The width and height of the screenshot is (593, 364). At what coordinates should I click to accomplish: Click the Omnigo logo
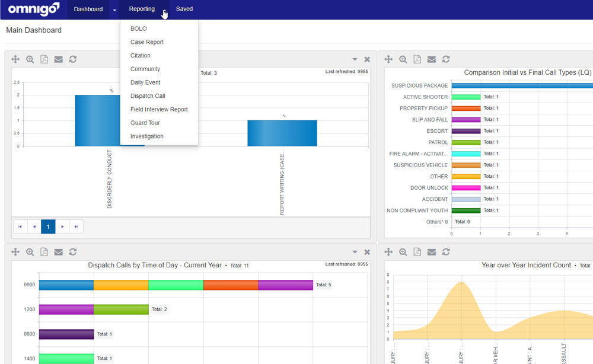(x=33, y=8)
